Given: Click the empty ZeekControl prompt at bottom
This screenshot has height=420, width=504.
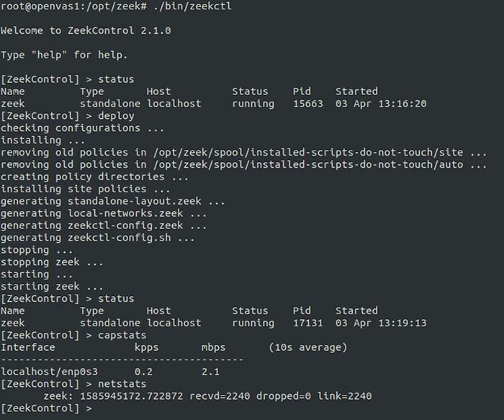Looking at the screenshot, I should [x=46, y=408].
